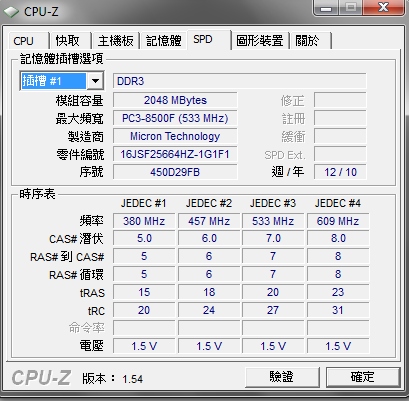Click the tRAS value 23

pyautogui.click(x=338, y=292)
